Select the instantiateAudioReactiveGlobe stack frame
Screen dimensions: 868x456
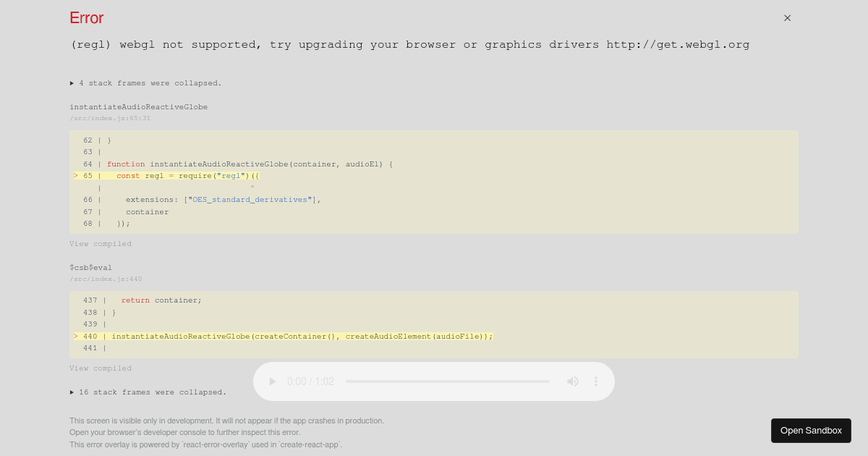click(138, 106)
